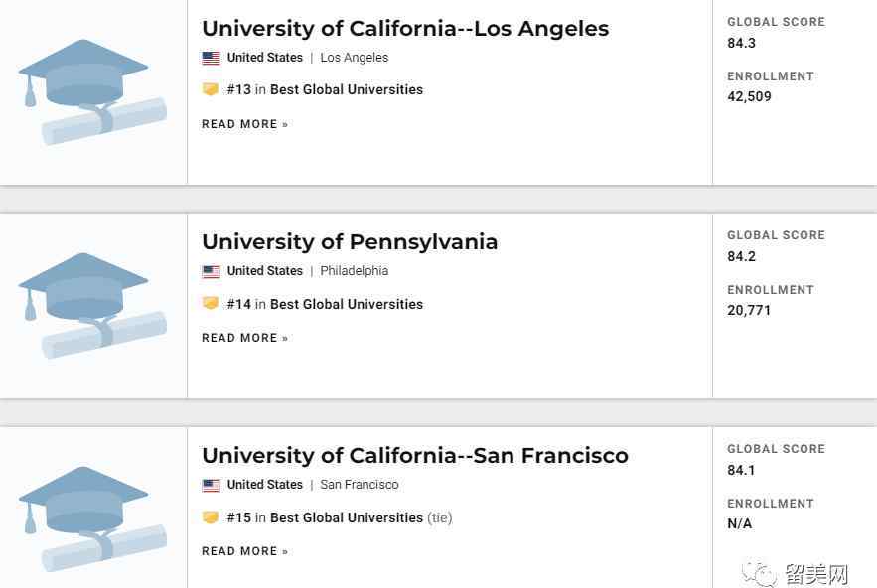Click Best Global Universities link in #14 row

(347, 304)
